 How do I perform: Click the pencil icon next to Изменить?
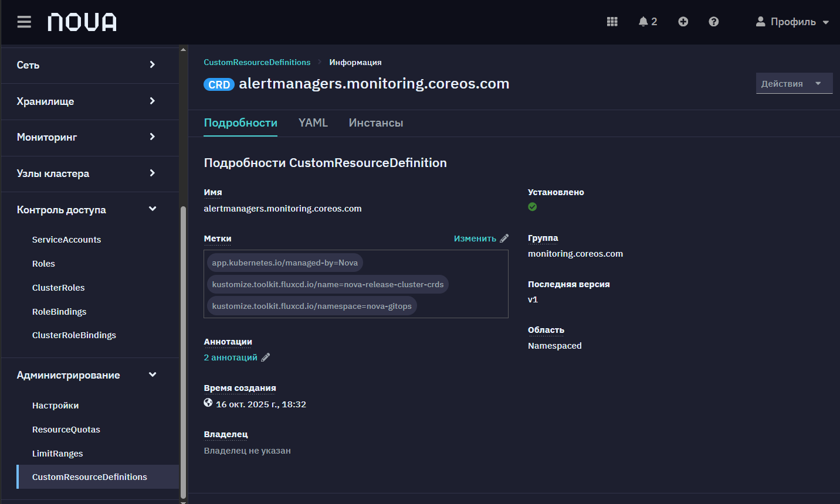[x=504, y=239]
